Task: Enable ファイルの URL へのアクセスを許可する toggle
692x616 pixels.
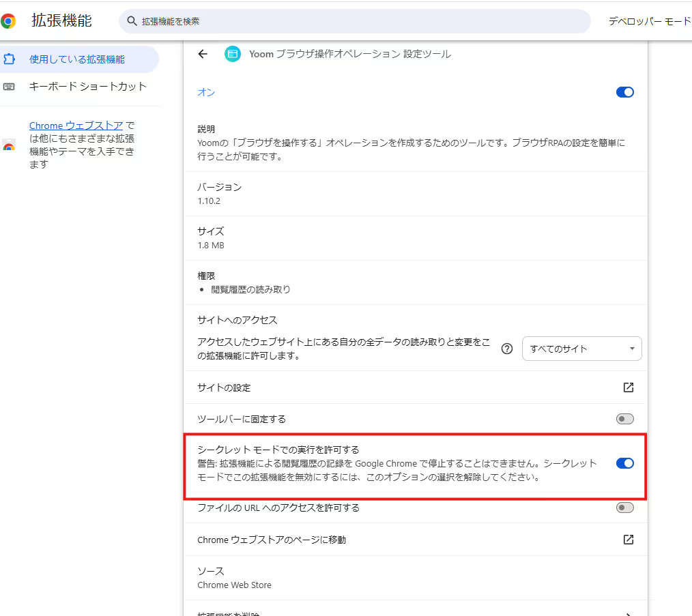Action: pos(625,508)
